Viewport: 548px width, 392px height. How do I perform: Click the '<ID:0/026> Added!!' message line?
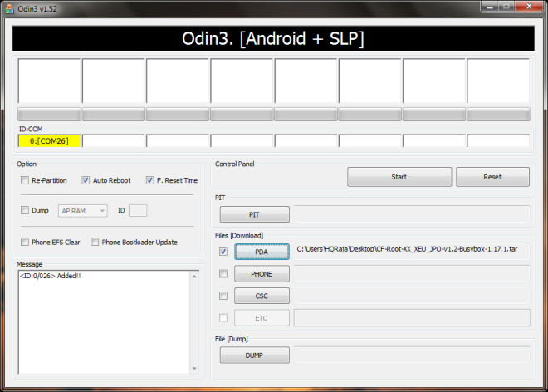click(x=50, y=276)
